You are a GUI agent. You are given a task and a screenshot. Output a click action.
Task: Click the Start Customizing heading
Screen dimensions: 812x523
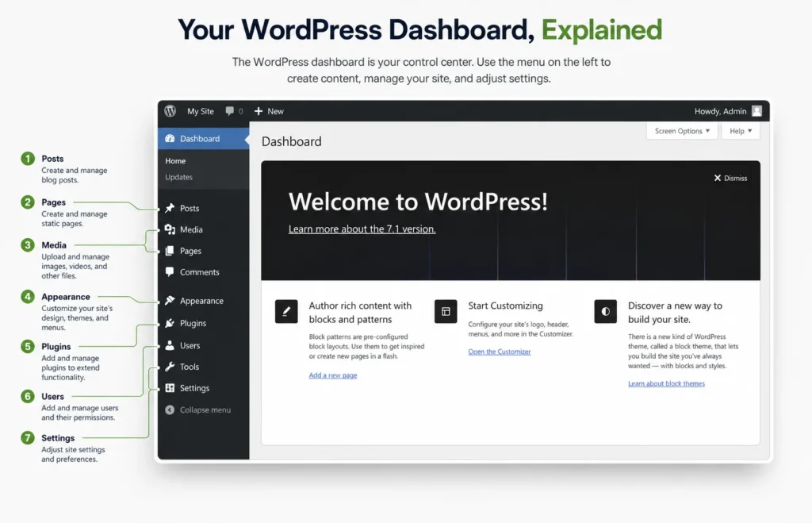[x=505, y=306]
